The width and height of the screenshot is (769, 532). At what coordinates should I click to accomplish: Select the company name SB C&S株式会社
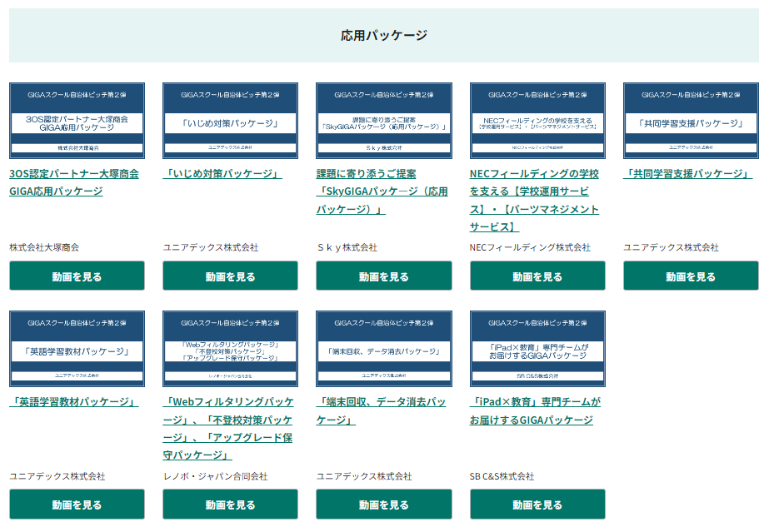click(502, 476)
